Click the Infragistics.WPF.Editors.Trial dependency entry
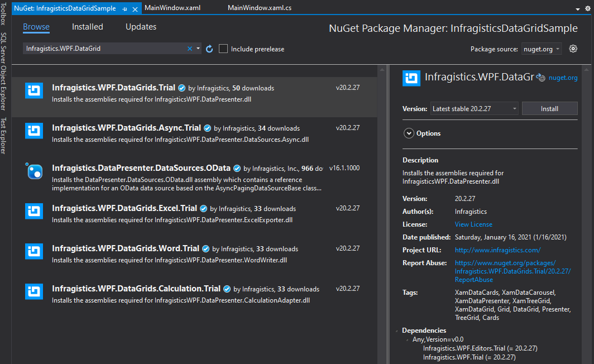The image size is (594, 364). pyautogui.click(x=480, y=348)
